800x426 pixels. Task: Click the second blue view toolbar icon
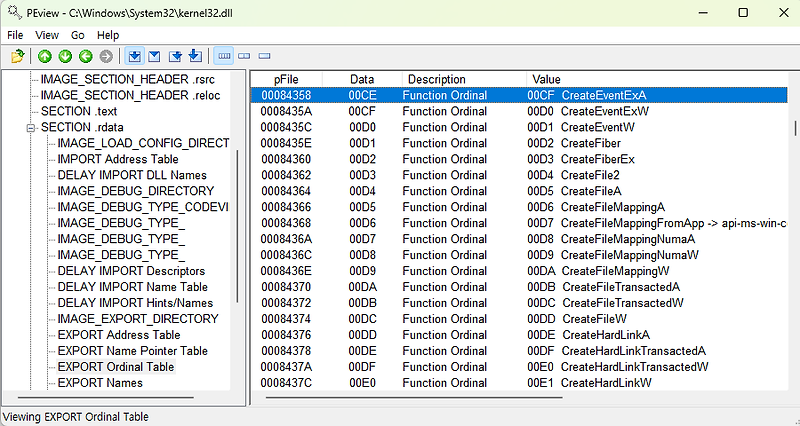point(155,56)
